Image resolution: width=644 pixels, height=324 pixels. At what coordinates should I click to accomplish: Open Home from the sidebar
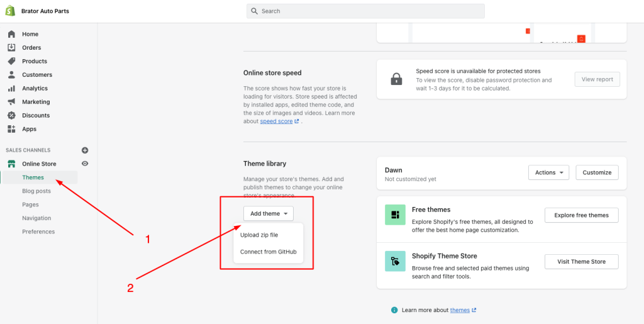[x=30, y=34]
